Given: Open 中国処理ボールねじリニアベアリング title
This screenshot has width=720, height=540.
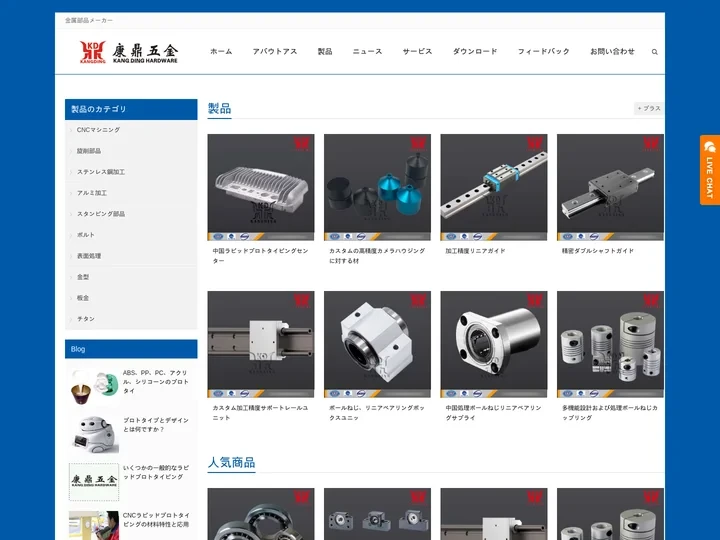Looking at the screenshot, I should point(494,413).
